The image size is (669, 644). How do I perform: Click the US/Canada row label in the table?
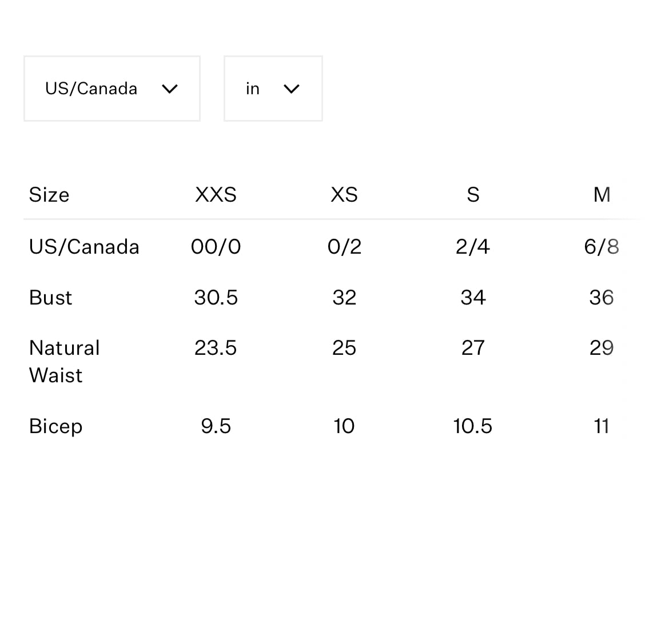tap(84, 247)
